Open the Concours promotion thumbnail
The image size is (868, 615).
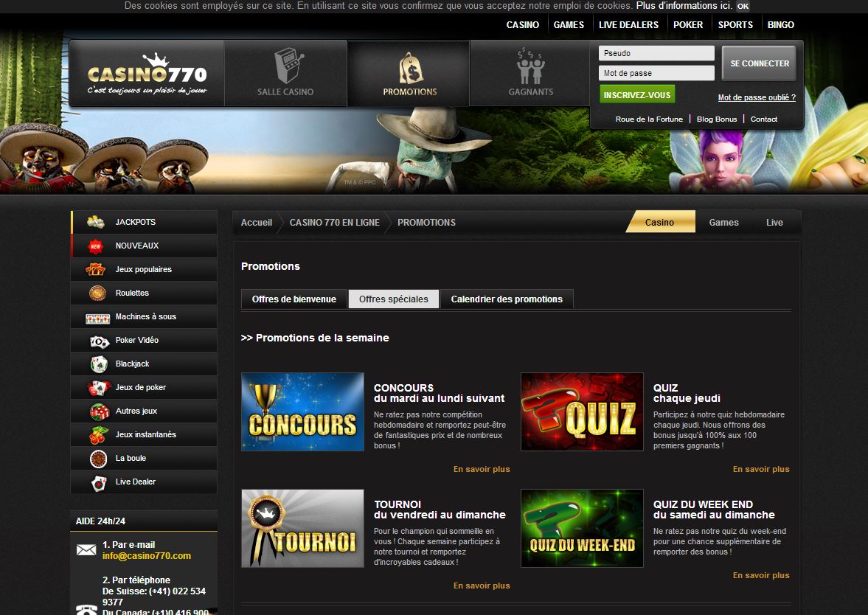coord(303,412)
